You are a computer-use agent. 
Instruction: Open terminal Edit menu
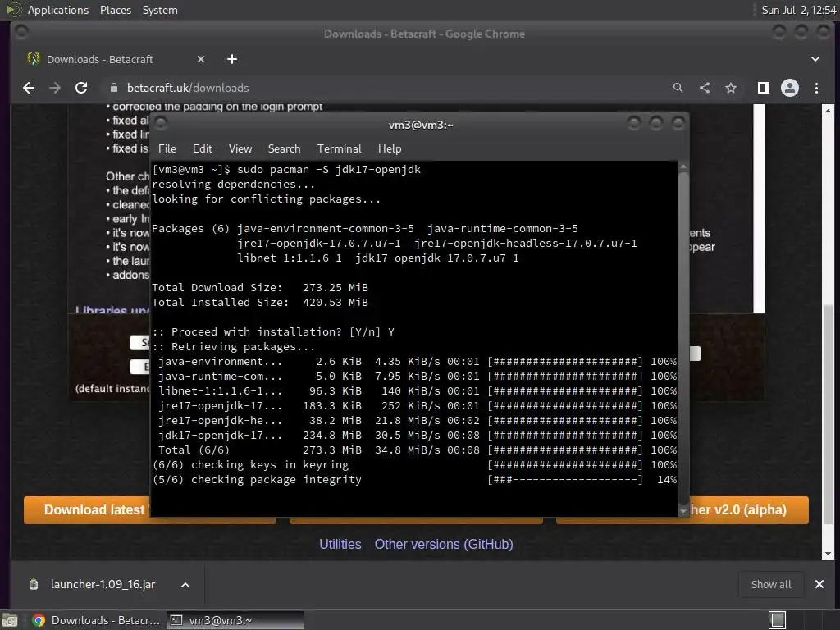[x=202, y=149]
